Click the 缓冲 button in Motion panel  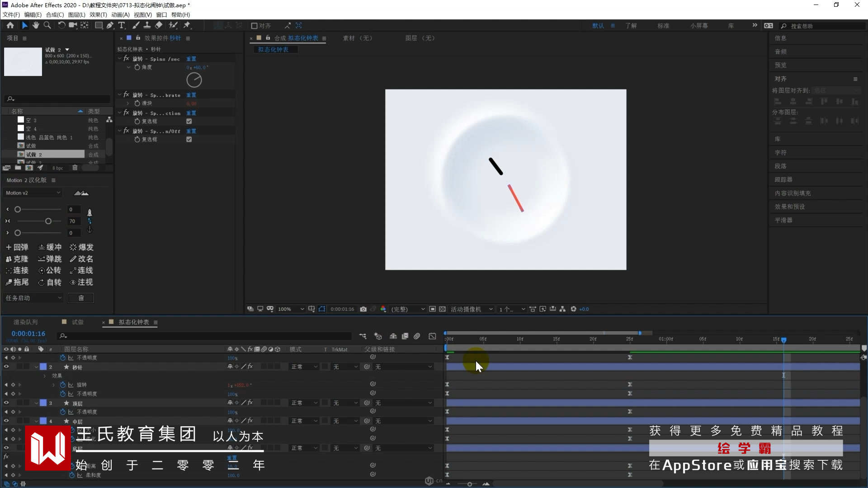[x=50, y=247]
